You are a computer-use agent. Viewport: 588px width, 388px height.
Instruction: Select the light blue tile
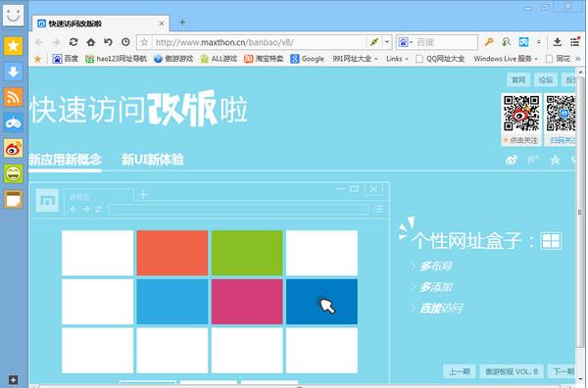click(x=172, y=302)
